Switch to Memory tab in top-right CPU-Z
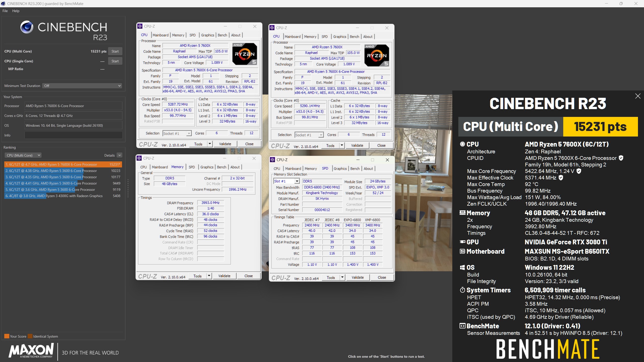 [310, 36]
